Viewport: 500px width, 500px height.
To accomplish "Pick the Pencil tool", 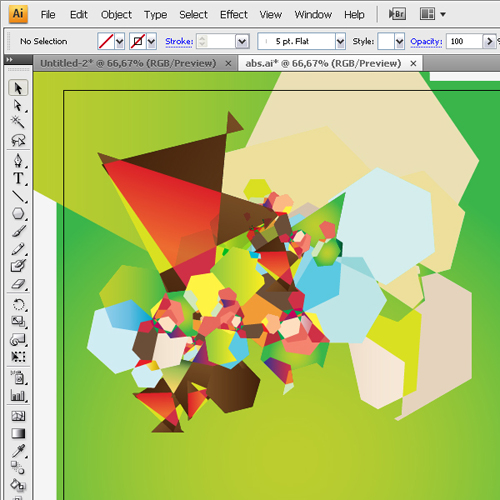I will coord(18,249).
